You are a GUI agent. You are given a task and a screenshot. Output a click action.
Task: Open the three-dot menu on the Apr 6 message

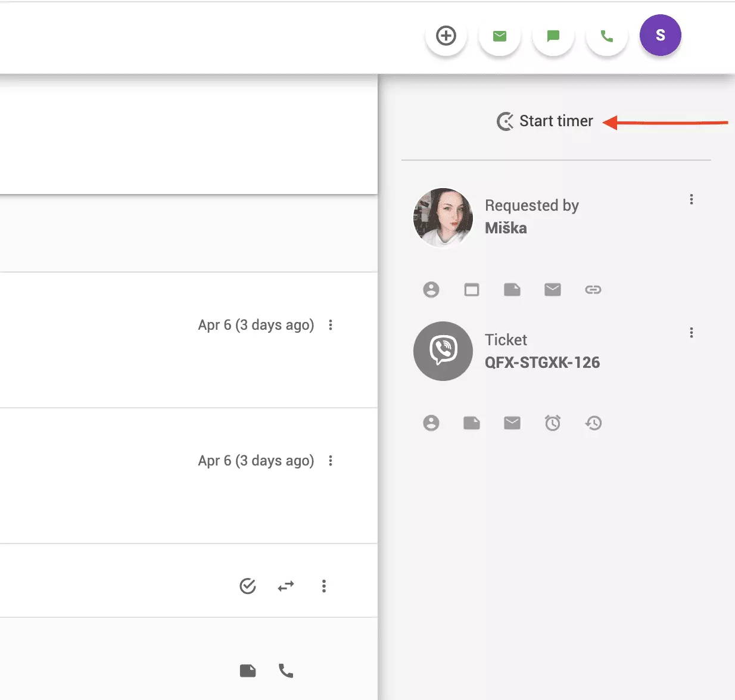click(331, 325)
